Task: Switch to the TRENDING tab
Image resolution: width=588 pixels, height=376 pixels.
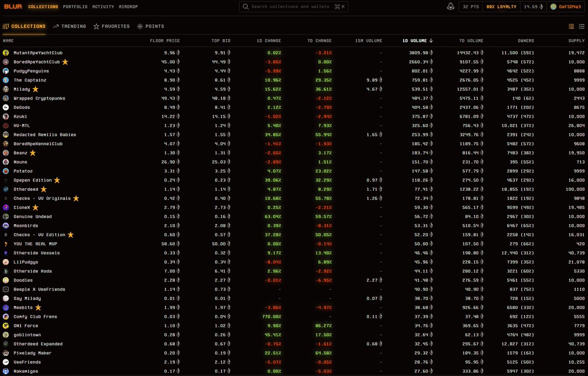Action: click(x=69, y=26)
